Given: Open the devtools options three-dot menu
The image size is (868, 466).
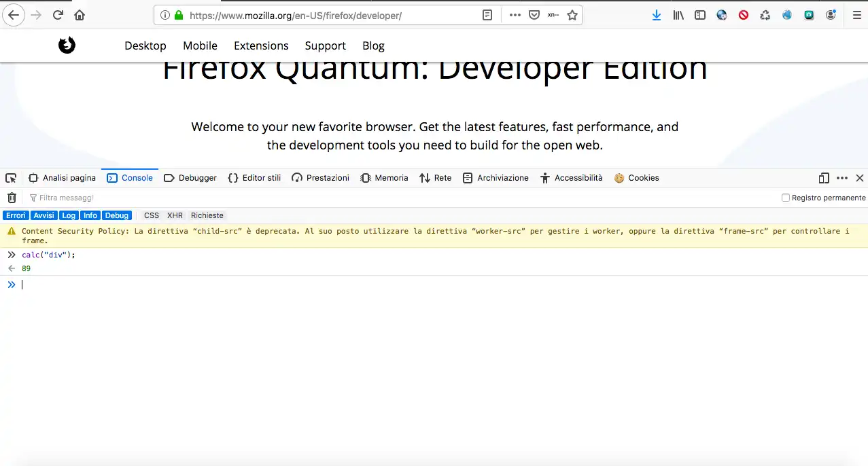Looking at the screenshot, I should coord(842,178).
